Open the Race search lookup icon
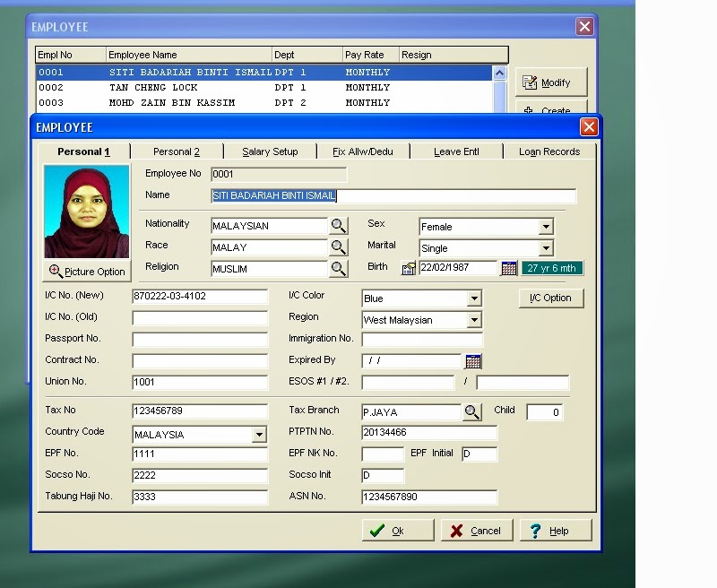 click(339, 248)
